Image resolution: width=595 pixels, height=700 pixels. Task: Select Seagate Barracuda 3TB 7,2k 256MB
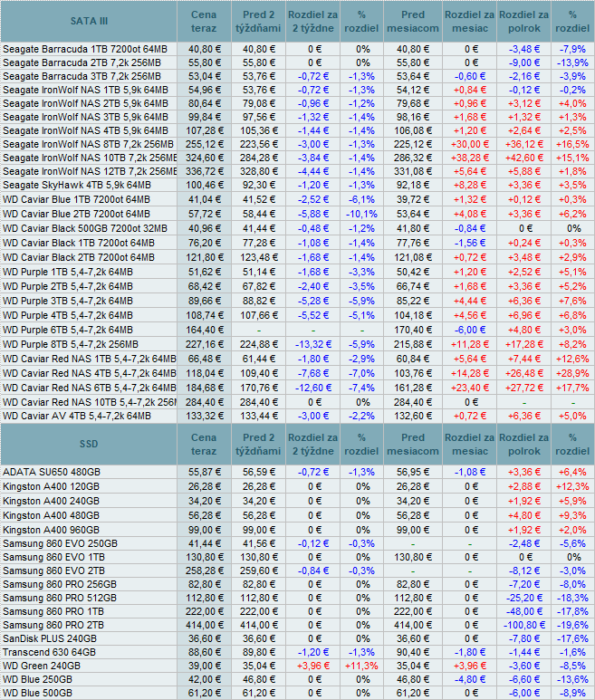point(82,76)
